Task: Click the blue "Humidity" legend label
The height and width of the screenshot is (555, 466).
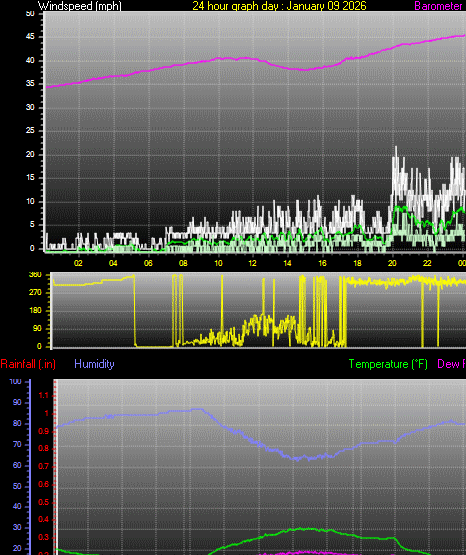Action: [94, 364]
